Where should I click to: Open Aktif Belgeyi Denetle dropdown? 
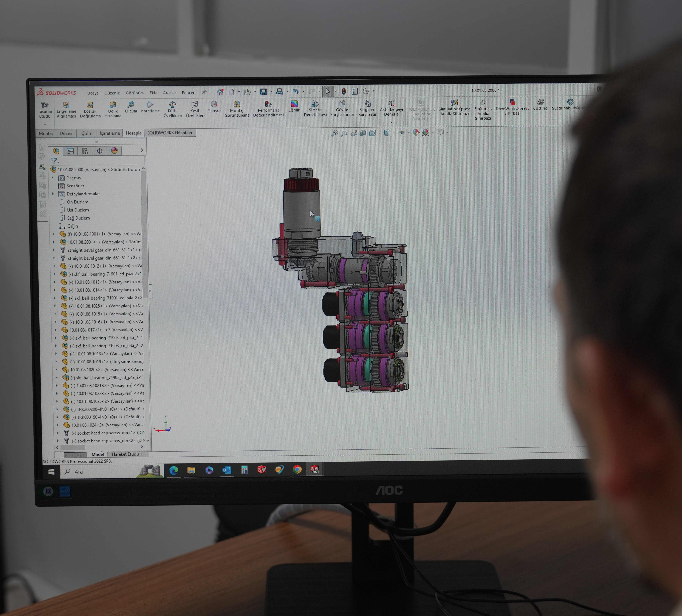click(x=391, y=122)
